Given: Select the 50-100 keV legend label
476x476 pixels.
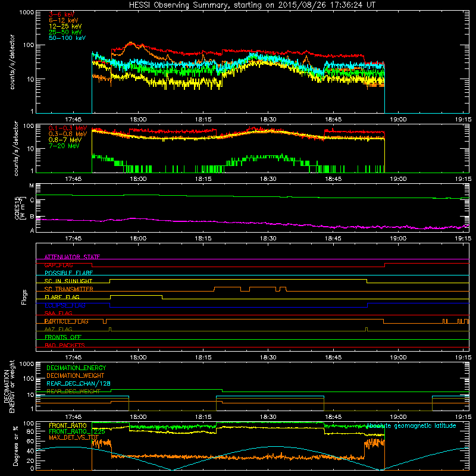Looking at the screenshot, I should pos(67,38).
